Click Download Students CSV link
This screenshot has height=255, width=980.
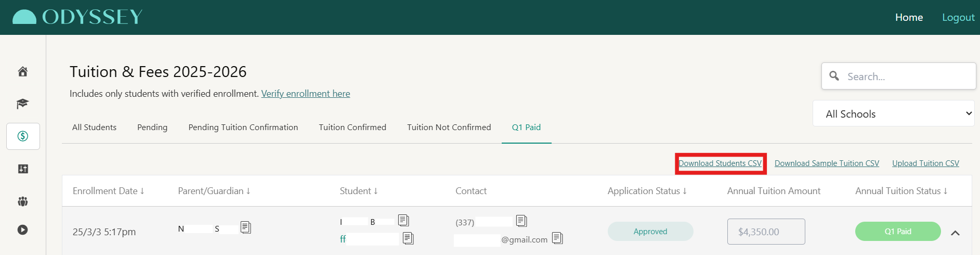coord(720,163)
